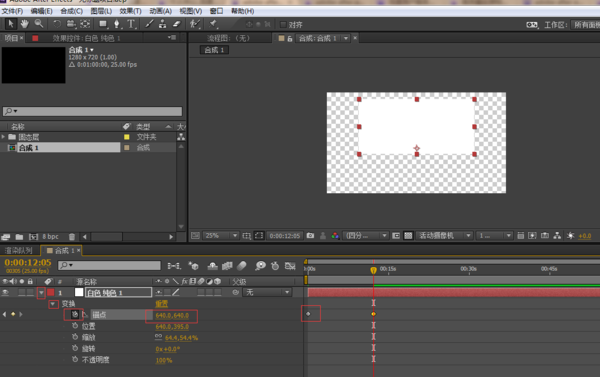
Task: Hide the 白色 纯色 1 layer eye
Action: pos(5,292)
